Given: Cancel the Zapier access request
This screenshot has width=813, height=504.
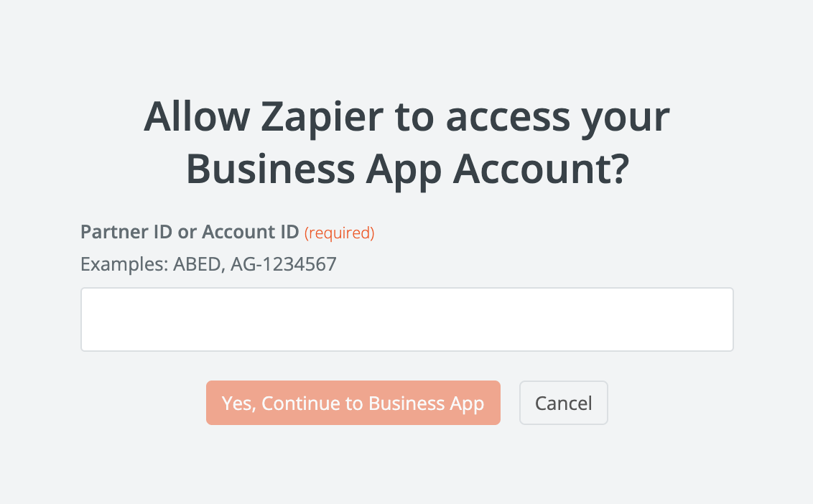Looking at the screenshot, I should (563, 403).
